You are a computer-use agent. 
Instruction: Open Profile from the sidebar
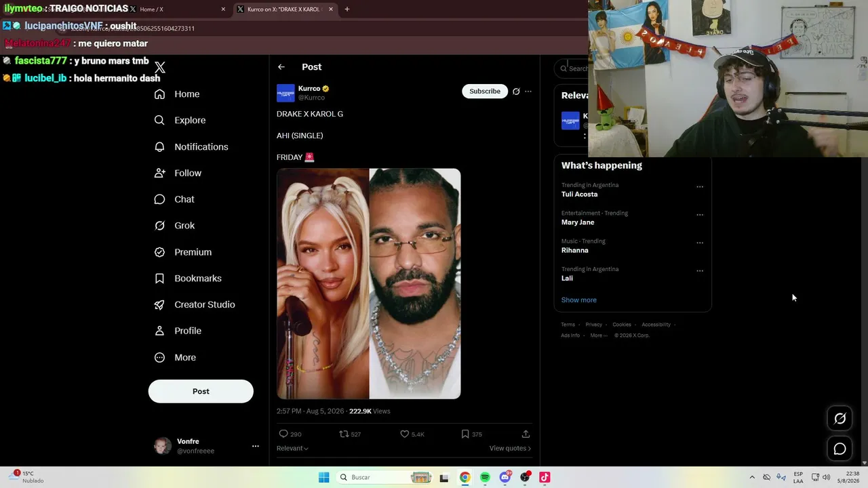pos(178,331)
